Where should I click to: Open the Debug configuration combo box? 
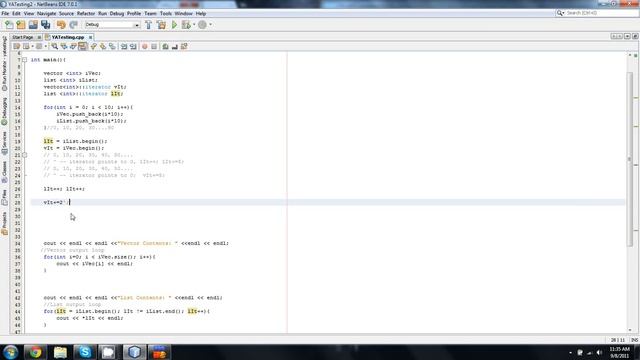coord(112,25)
